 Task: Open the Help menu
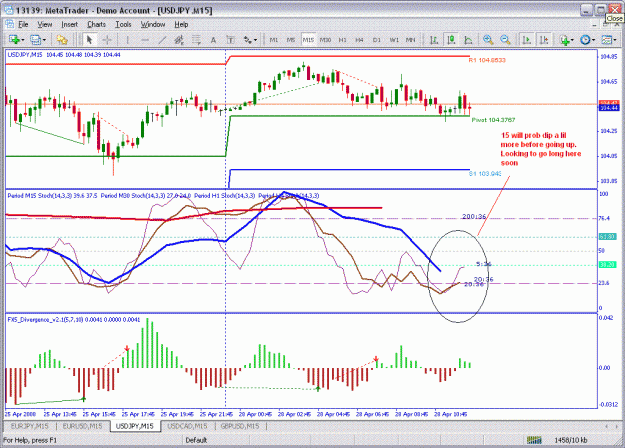(x=181, y=24)
